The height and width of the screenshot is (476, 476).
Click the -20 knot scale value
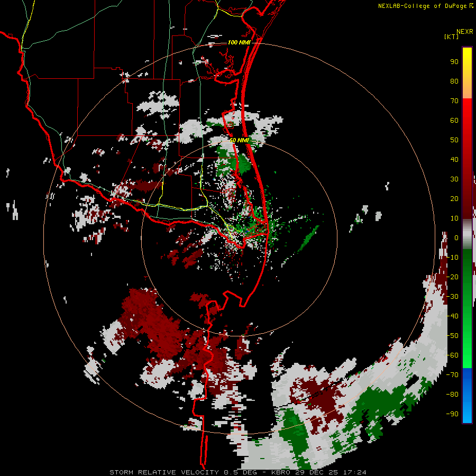click(452, 277)
